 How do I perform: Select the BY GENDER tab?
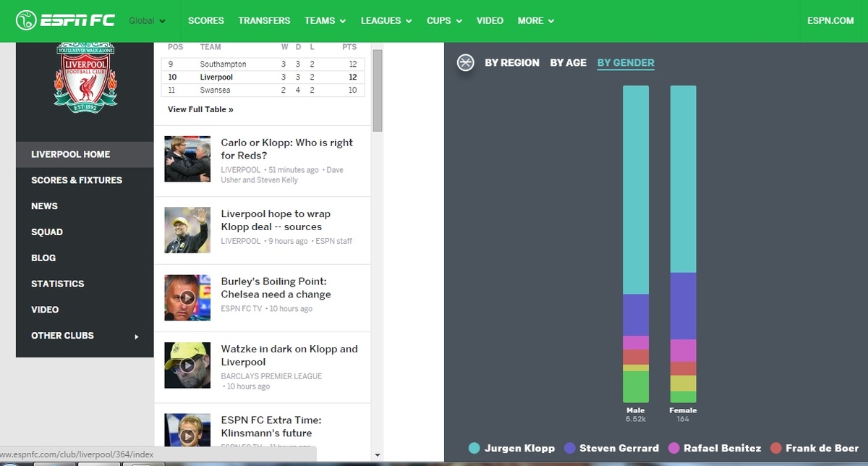pos(626,63)
